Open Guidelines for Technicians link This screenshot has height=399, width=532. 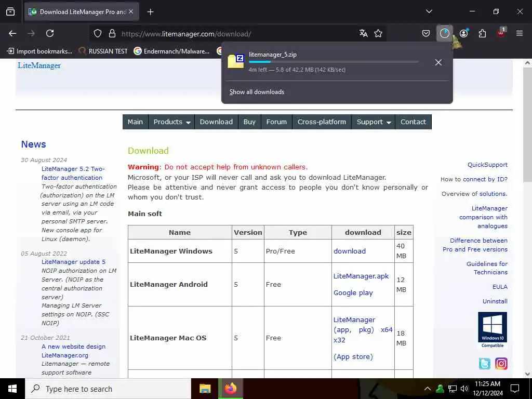tap(487, 268)
